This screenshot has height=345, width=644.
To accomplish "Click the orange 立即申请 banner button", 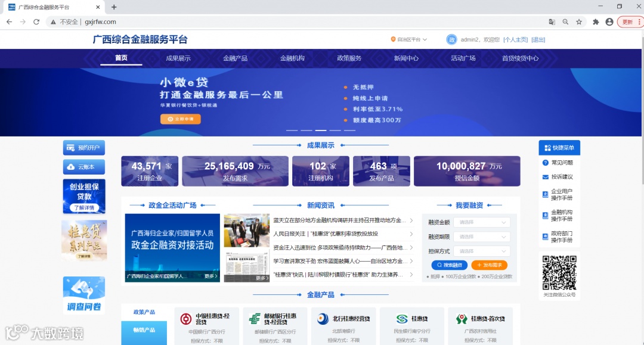I will (x=181, y=119).
